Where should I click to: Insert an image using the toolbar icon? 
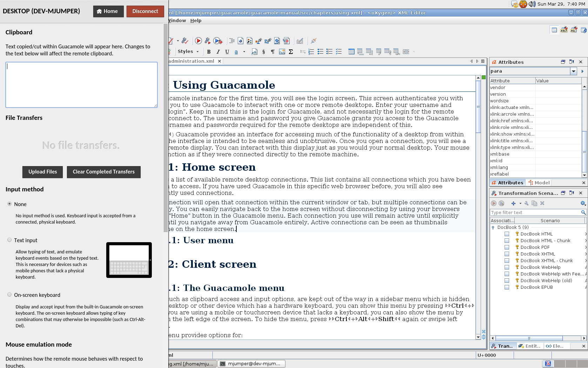(282, 52)
